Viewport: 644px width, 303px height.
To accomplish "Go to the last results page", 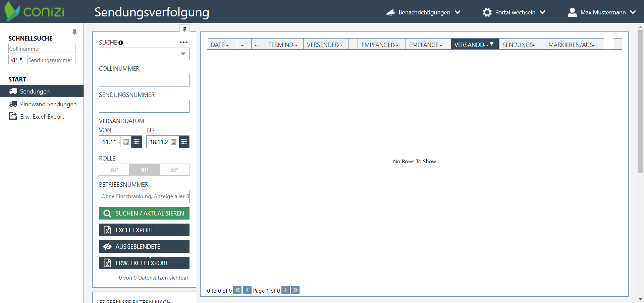I will (x=295, y=290).
